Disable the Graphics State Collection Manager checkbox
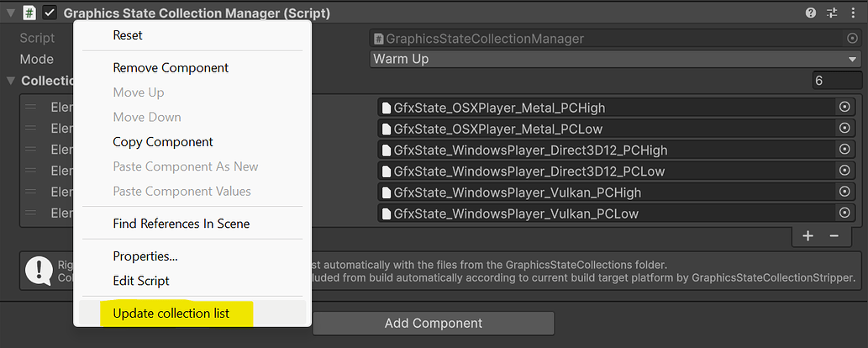The image size is (868, 348). [x=50, y=13]
